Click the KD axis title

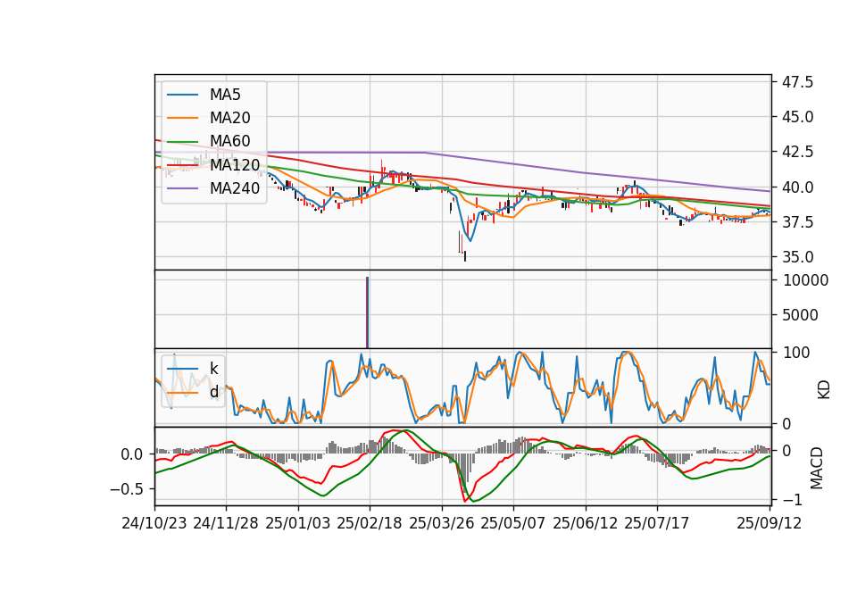pos(823,390)
